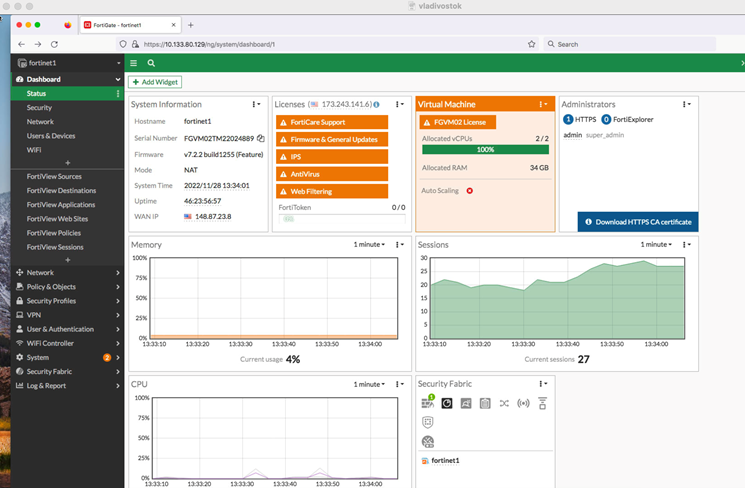The height and width of the screenshot is (488, 745).
Task: Expand Policy & Objects menu
Action: point(67,287)
